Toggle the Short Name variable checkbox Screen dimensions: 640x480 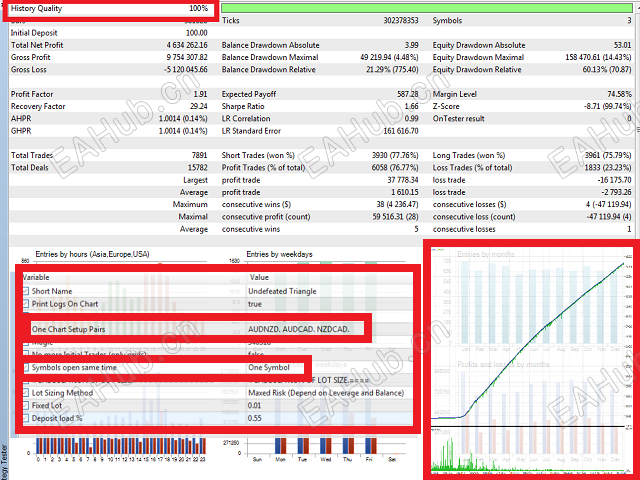pos(26,291)
